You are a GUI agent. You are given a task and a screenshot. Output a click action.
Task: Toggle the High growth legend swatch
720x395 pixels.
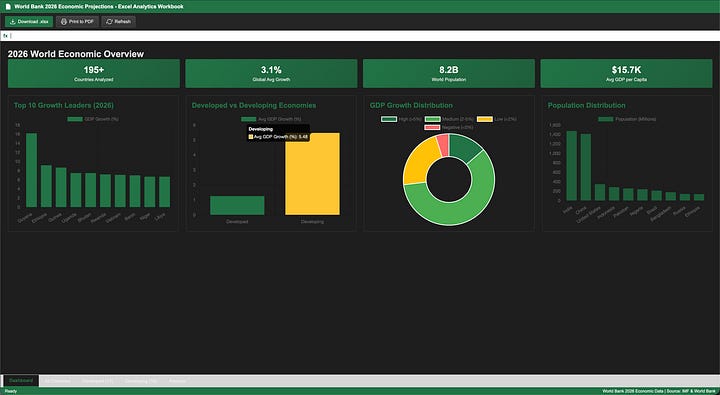click(x=389, y=119)
